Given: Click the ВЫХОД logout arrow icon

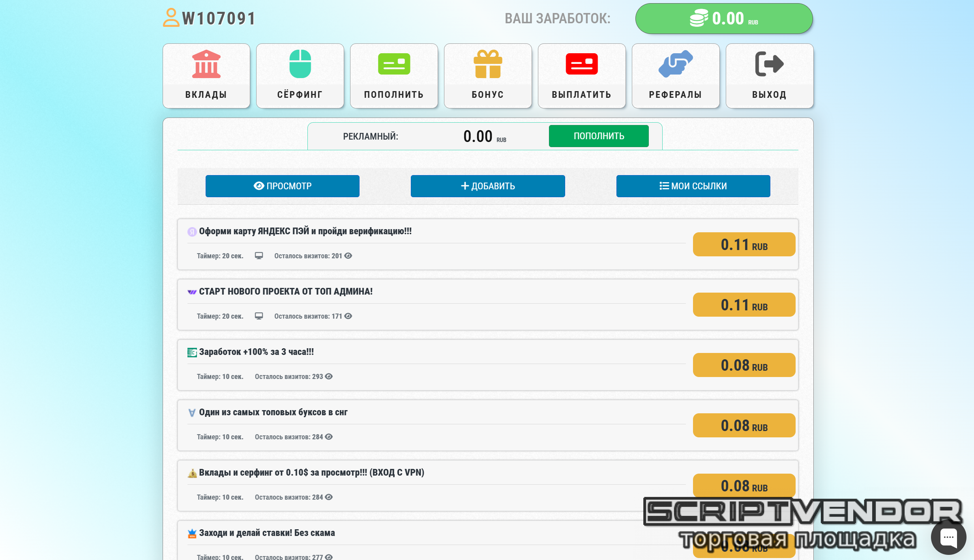Looking at the screenshot, I should pos(769,64).
